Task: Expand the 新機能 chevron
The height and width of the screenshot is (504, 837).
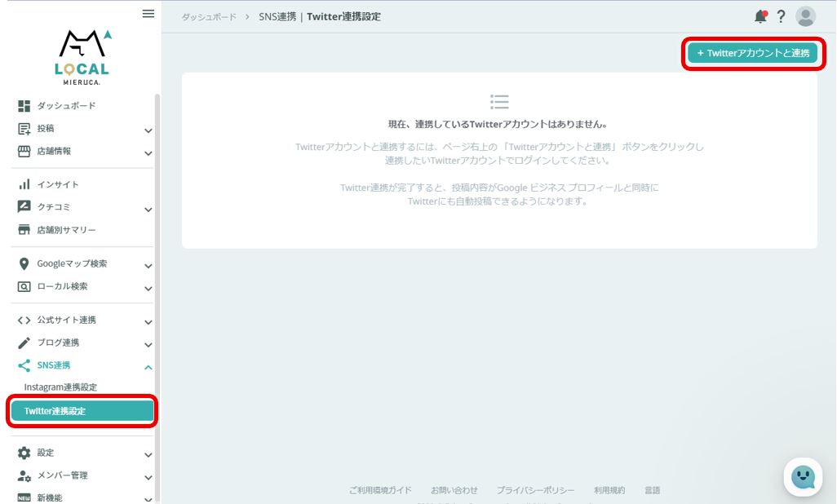Action: (x=148, y=500)
